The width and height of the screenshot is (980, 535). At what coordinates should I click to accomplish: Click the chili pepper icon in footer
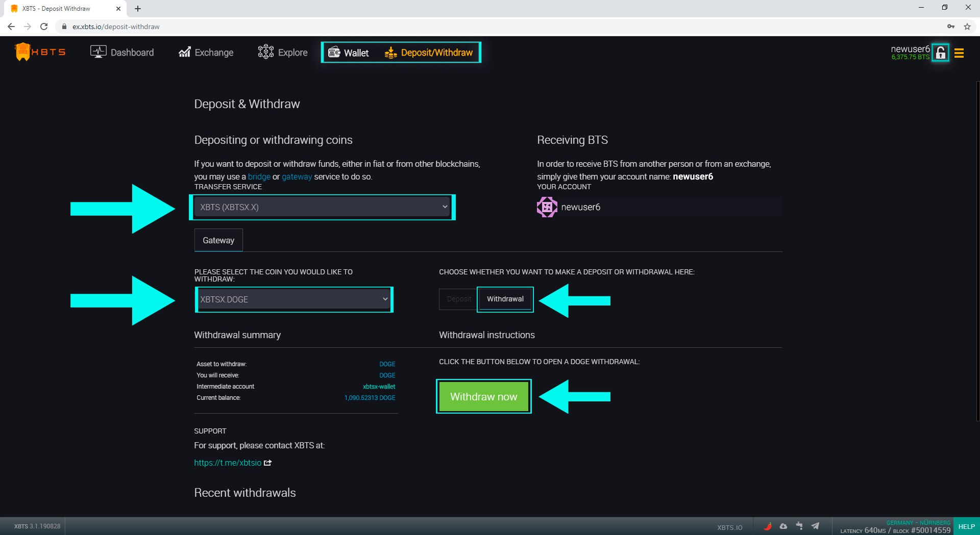pyautogui.click(x=768, y=526)
